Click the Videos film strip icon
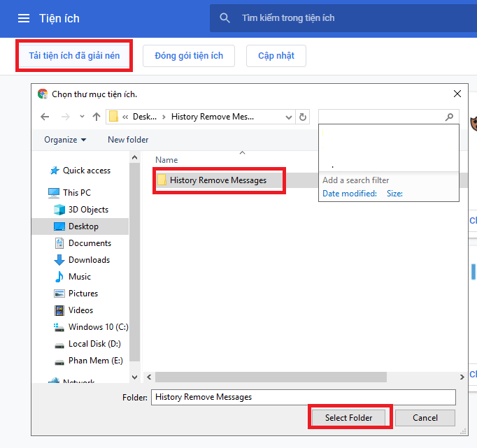 [59, 310]
